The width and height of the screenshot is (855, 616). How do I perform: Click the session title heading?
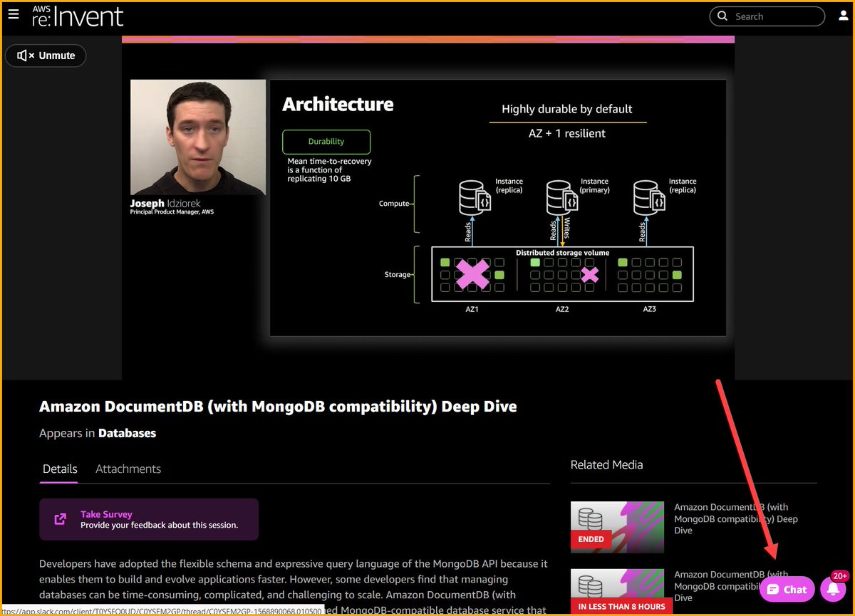click(278, 407)
